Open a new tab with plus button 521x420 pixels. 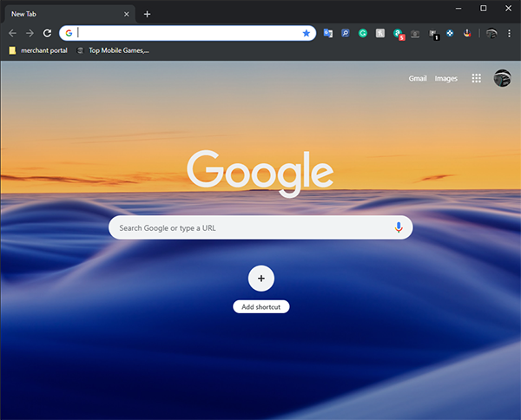point(147,14)
